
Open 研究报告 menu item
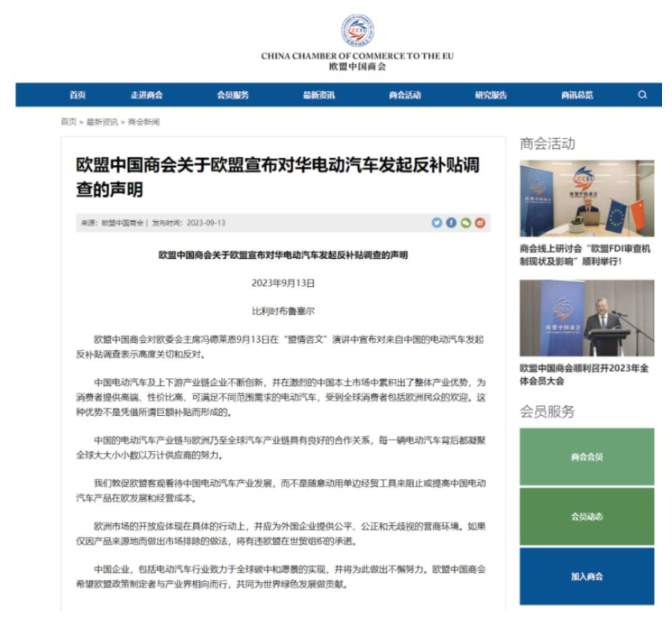(491, 95)
